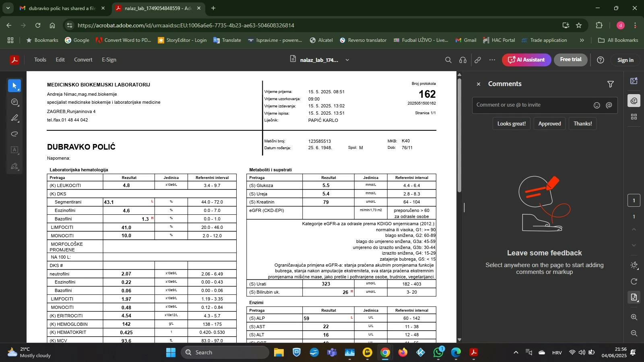Open the Gmail bookmark
The width and height of the screenshot is (644, 362).
click(x=466, y=40)
